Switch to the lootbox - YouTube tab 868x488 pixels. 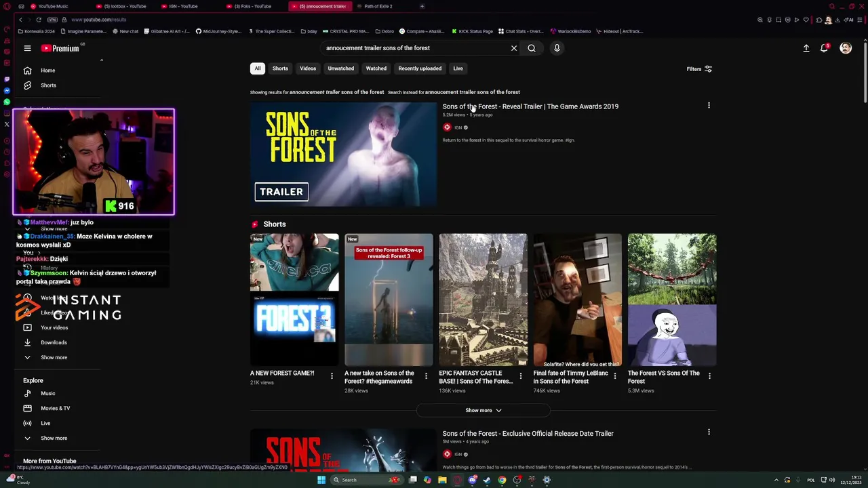[x=125, y=6]
